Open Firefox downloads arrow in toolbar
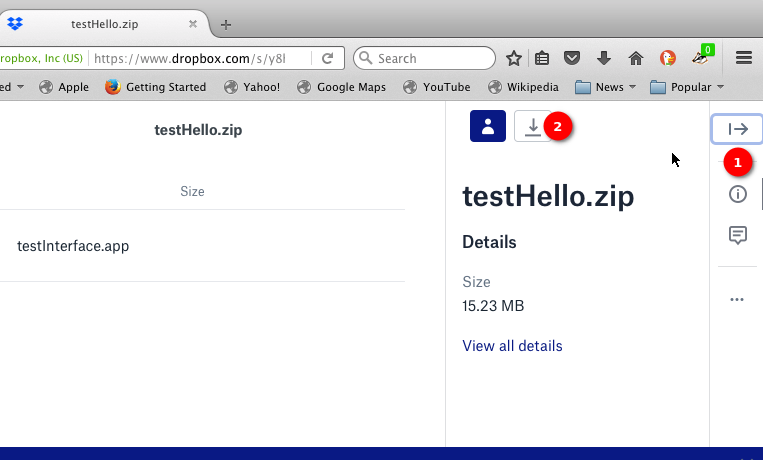The height and width of the screenshot is (460, 763). (x=604, y=58)
